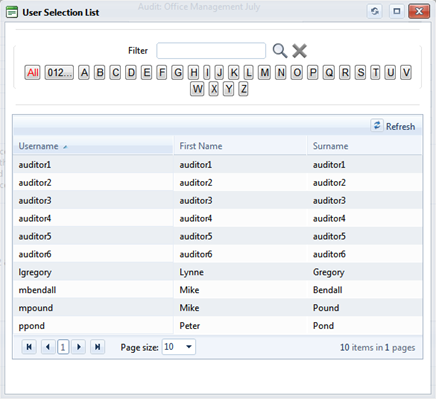Screen dimensions: 436x399
Task: Filter usernames starting with D
Action: coord(131,72)
